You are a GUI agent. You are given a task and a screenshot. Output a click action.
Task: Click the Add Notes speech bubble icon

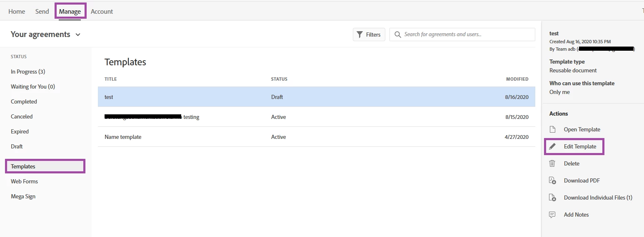pyautogui.click(x=552, y=215)
